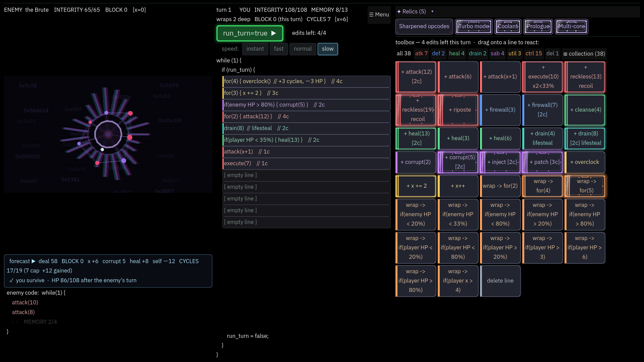This screenshot has width=644, height=362.
Task: Collapse the Relics (5) dropdown arrow
Action: [x=432, y=11]
